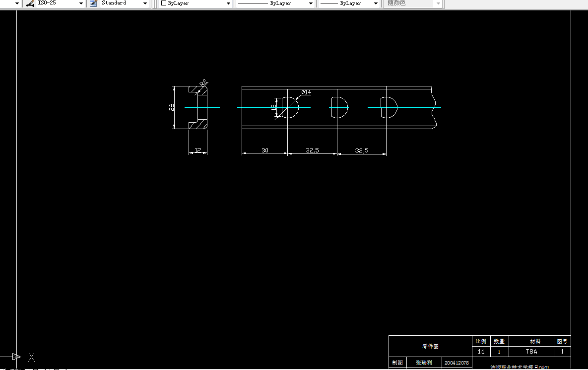The width and height of the screenshot is (588, 370).
Task: Click the name 张瑞利 in title block
Action: pos(424,363)
